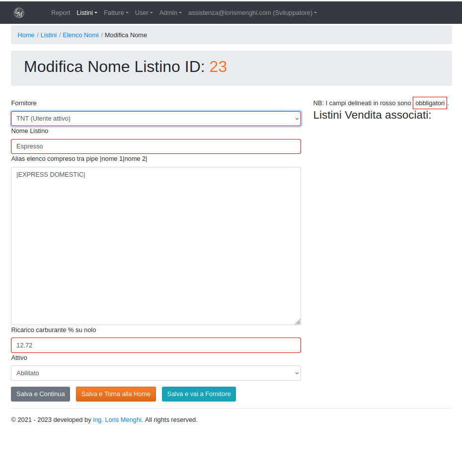This screenshot has width=462, height=476.
Task: Open the ing. Loris Menghi link
Action: click(x=117, y=420)
